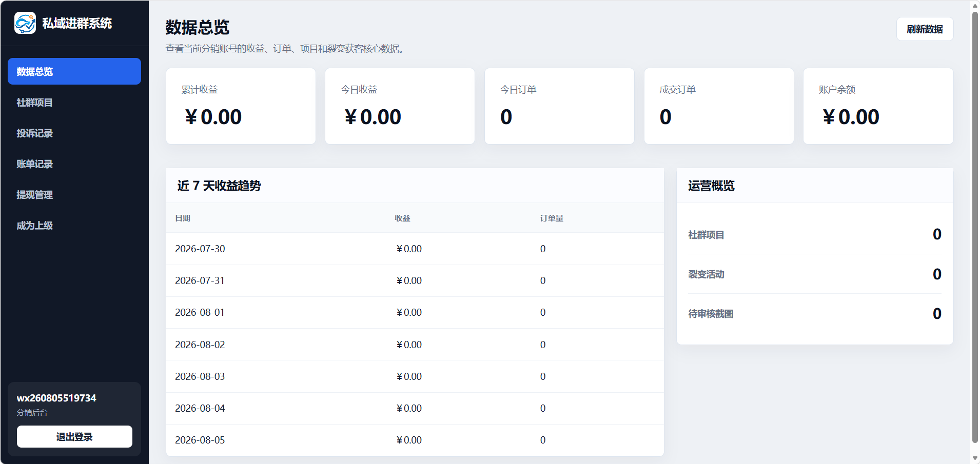
Task: Click the 裂变活动 count value
Action: coord(937,274)
